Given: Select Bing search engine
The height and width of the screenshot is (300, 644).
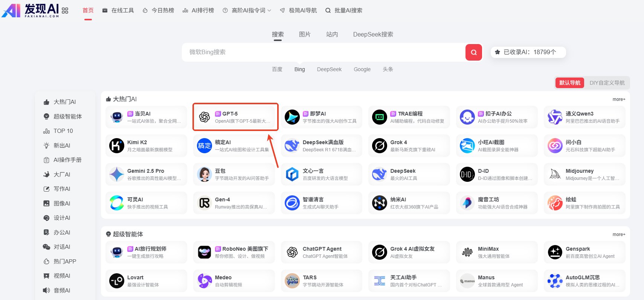Looking at the screenshot, I should click(x=300, y=69).
